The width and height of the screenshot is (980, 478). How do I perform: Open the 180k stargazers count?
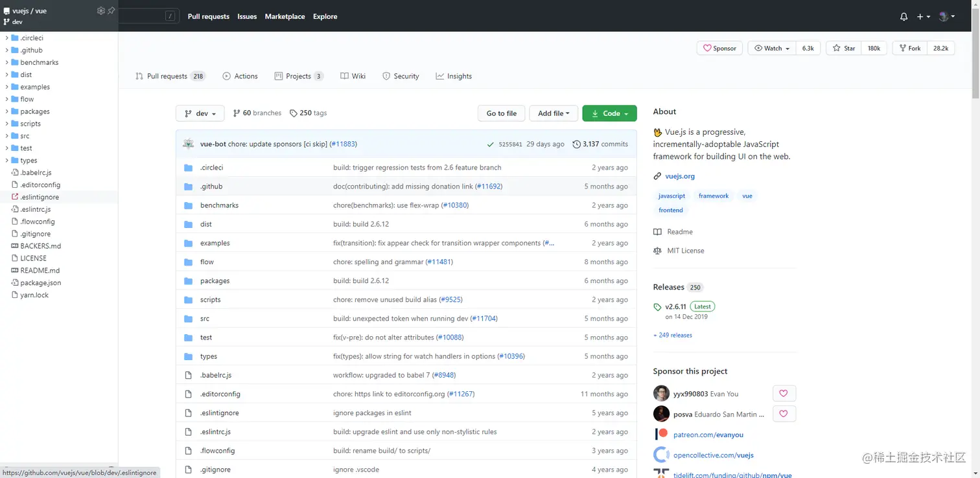[x=874, y=48]
